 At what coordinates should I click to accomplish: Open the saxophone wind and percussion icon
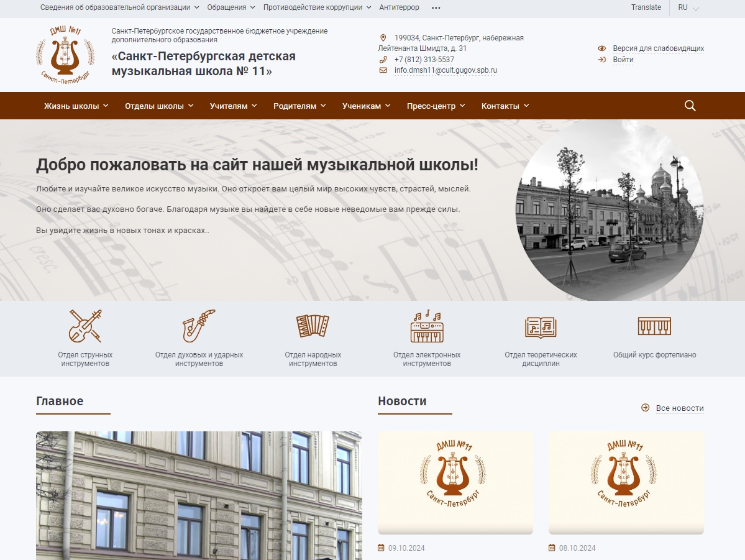pos(199,326)
